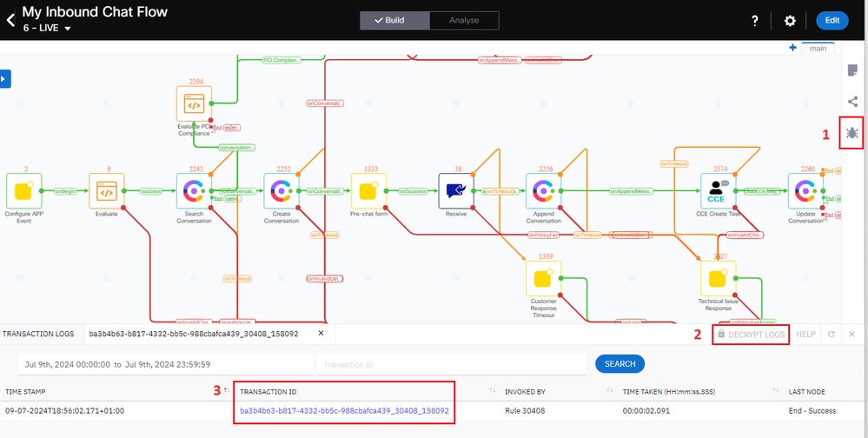Click the PCI Complian.. connector label
This screenshot has height=438, width=868.
coord(282,60)
